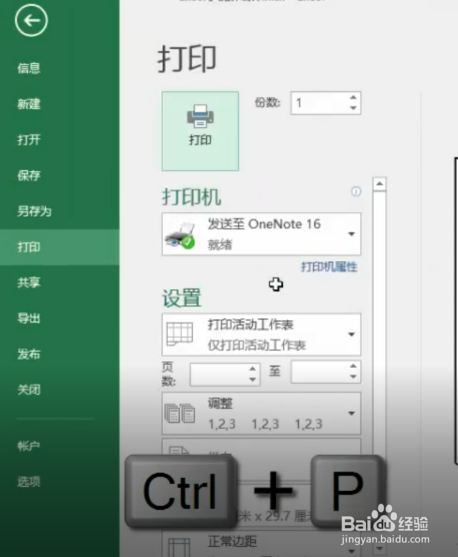458x557 pixels.
Task: Click the back arrow circle icon
Action: [31, 20]
